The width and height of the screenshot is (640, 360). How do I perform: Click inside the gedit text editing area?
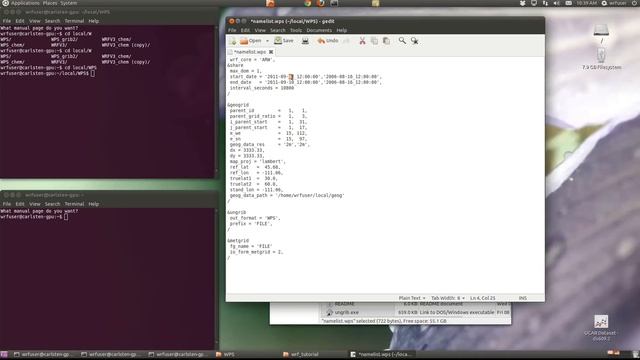385,175
